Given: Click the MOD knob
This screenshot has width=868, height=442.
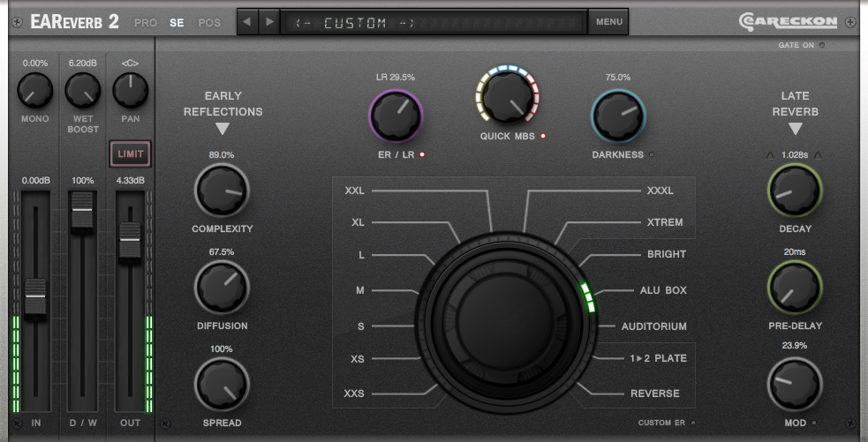Looking at the screenshot, I should (x=795, y=384).
